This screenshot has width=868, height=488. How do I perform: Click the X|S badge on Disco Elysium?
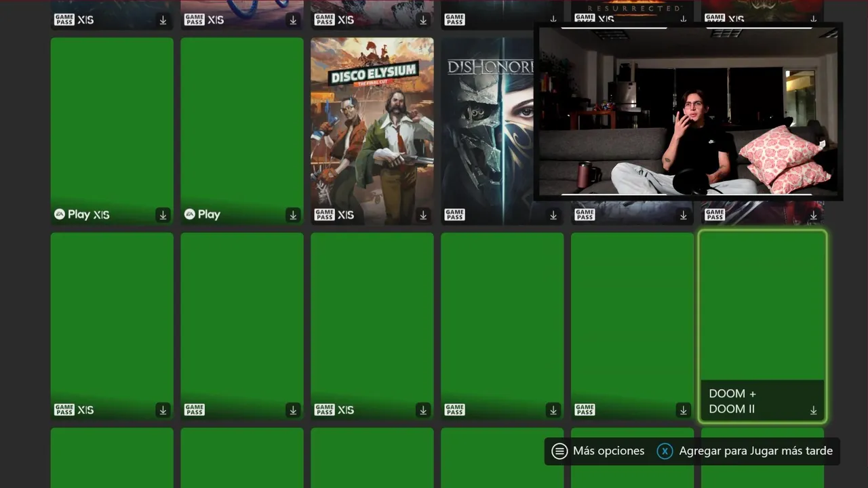tap(346, 215)
